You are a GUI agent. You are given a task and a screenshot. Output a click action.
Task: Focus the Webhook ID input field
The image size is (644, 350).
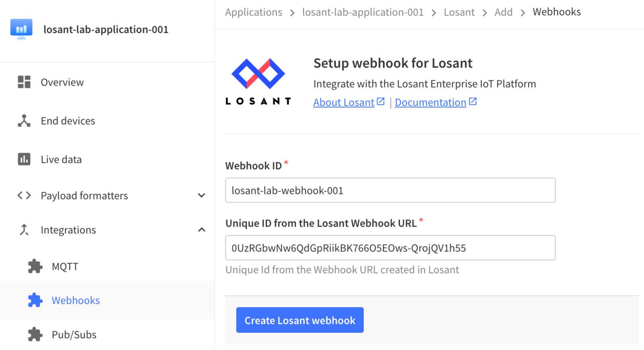390,190
